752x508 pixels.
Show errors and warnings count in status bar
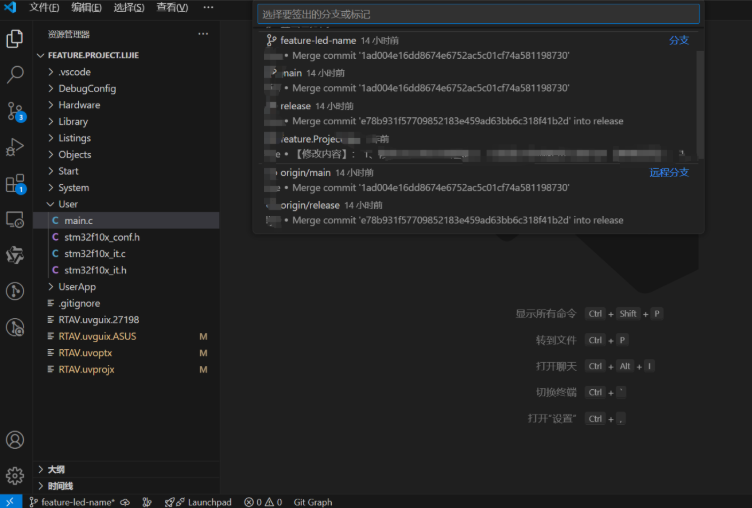coord(263,502)
